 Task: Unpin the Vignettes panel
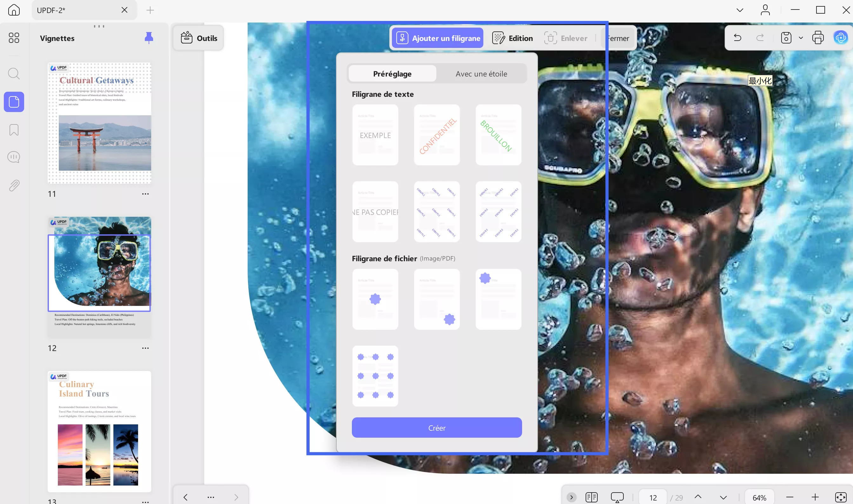149,38
